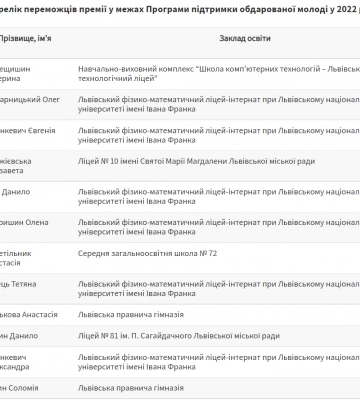Click the 'Прізвище, ім'я' column header
Image resolution: width=360 pixels, height=400 pixels.
26,38
